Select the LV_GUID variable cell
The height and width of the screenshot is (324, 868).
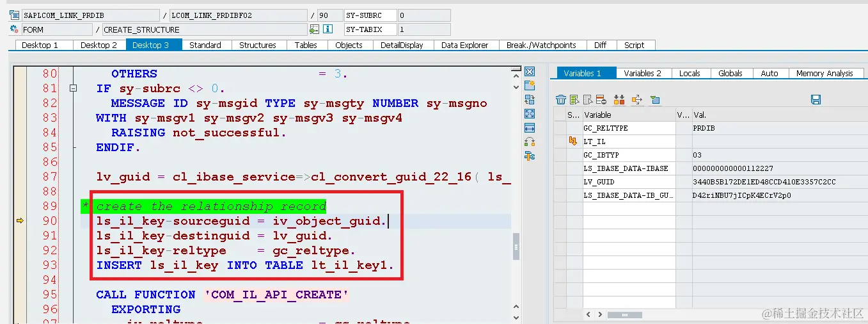[628, 182]
